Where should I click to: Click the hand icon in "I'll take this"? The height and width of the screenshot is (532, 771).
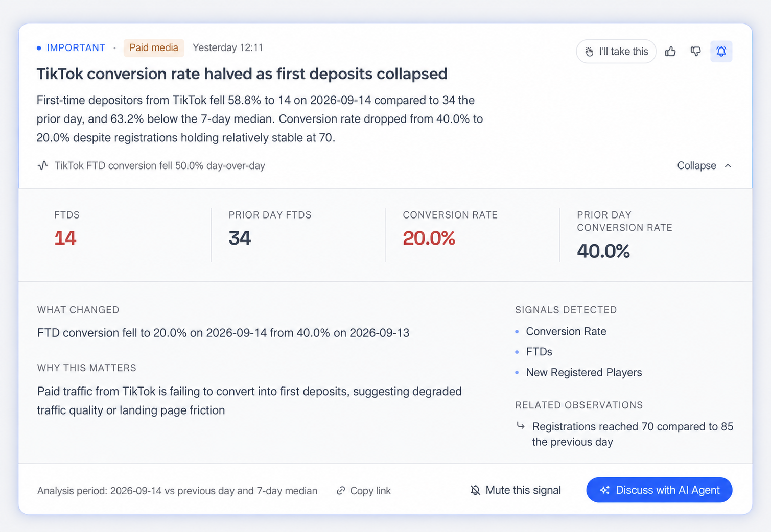589,52
